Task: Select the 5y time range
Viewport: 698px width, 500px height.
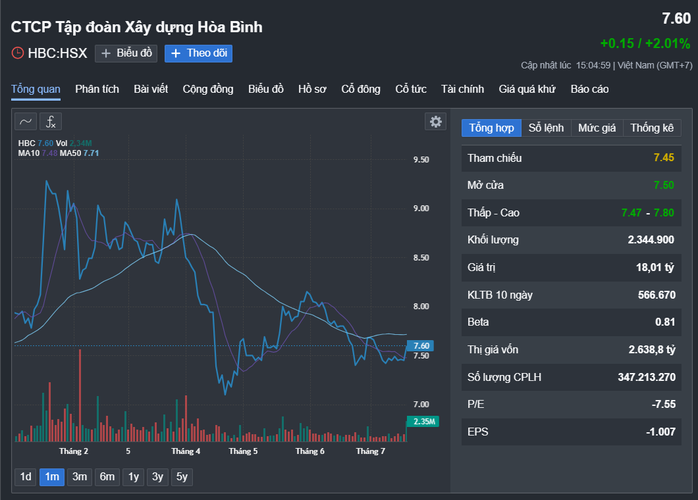Action: [182, 477]
